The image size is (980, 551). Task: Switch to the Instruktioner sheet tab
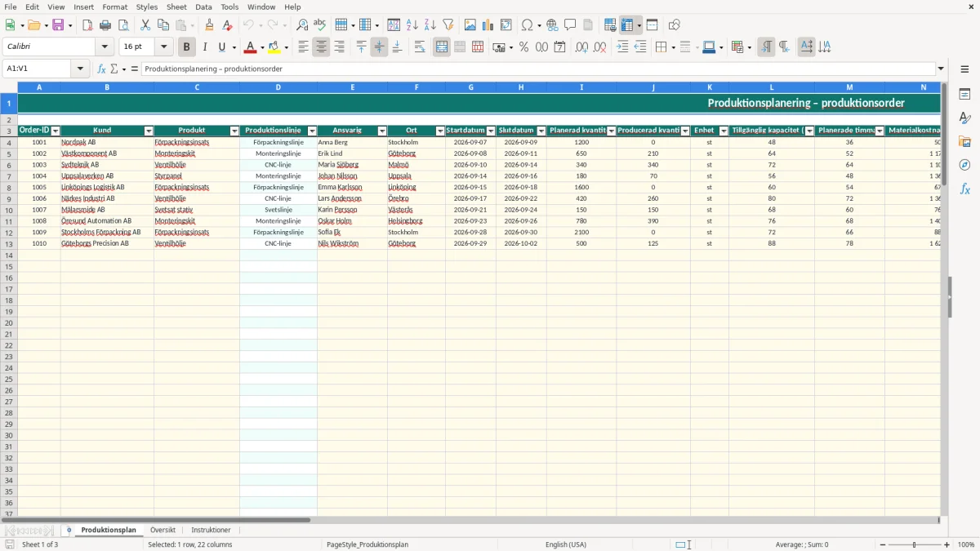[211, 530]
